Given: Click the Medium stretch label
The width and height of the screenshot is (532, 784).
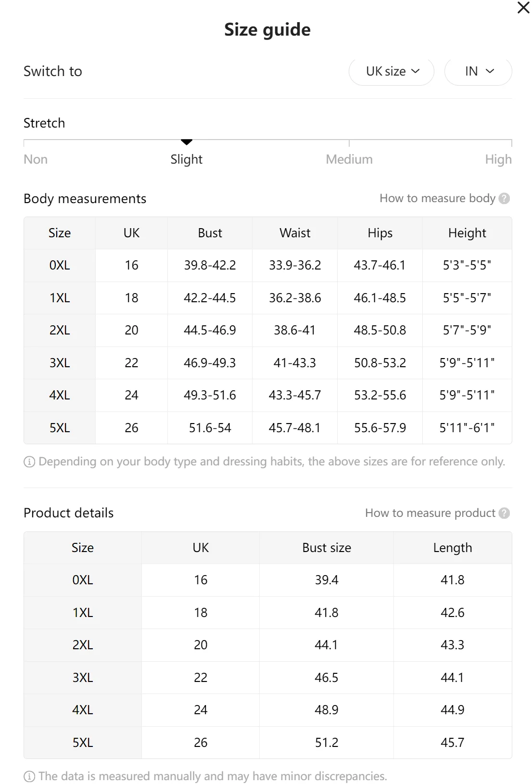Looking at the screenshot, I should coord(349,159).
